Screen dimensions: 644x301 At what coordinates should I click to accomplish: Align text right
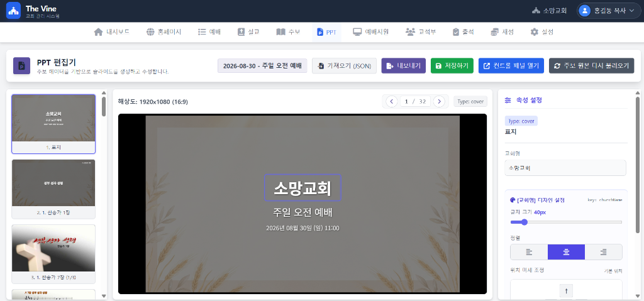click(x=603, y=252)
